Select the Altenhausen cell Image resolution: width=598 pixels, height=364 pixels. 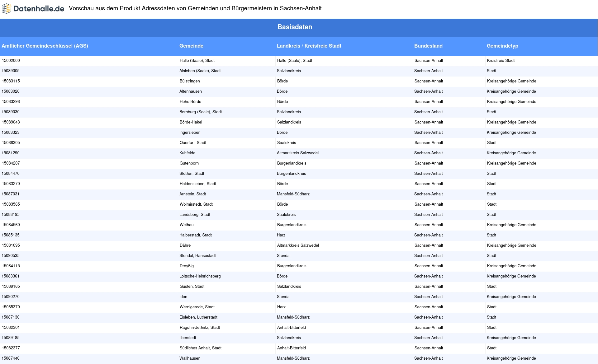(x=191, y=91)
